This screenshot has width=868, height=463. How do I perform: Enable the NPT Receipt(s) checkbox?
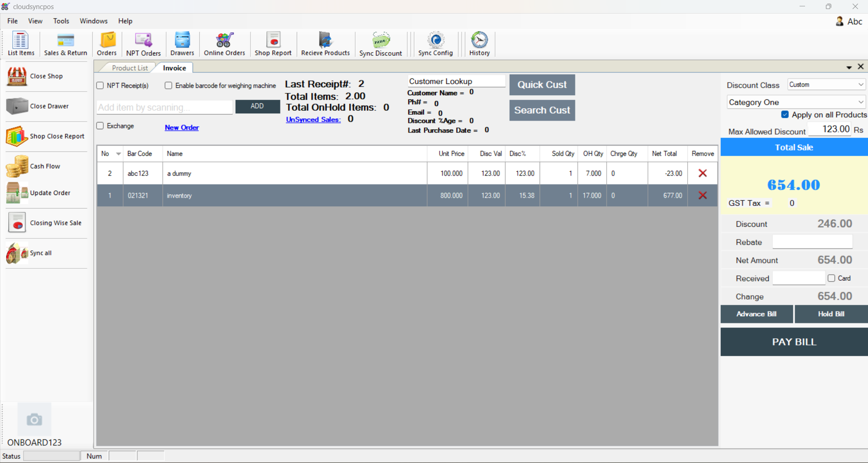100,86
